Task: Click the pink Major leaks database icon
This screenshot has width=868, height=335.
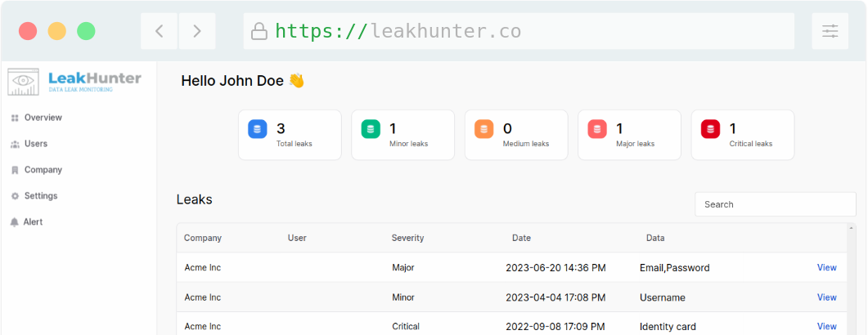Action: (x=596, y=129)
